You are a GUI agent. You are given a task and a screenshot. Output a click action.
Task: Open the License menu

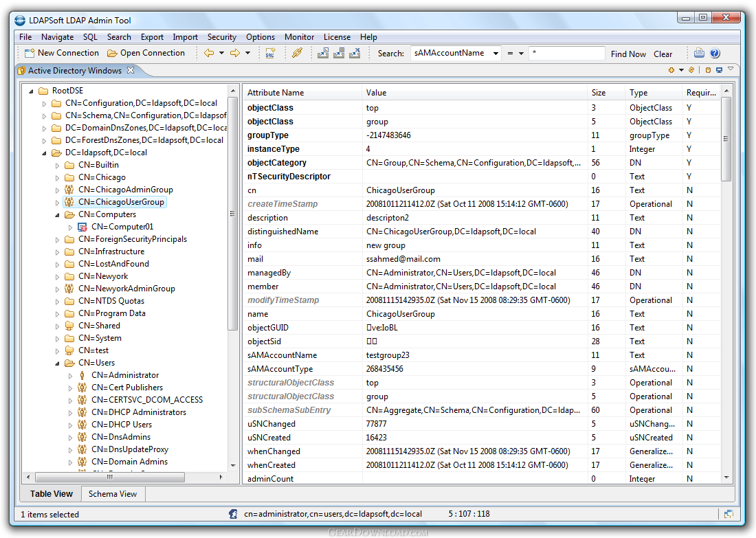pos(337,37)
